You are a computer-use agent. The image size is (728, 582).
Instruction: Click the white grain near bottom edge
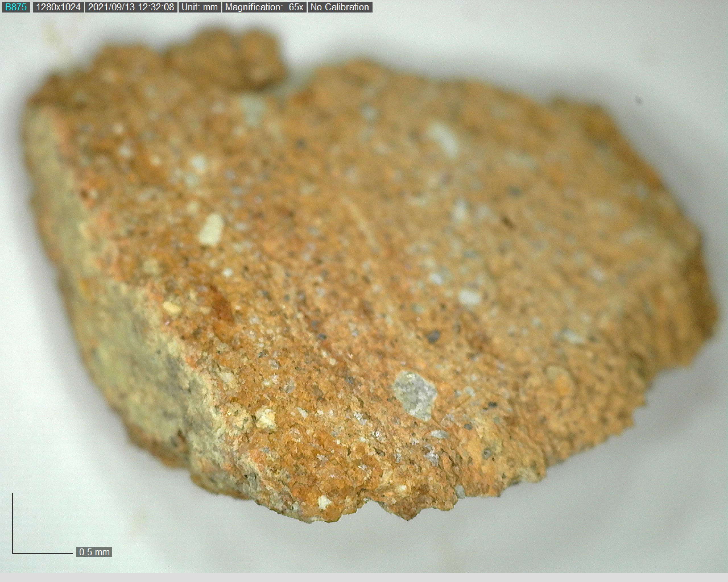tap(324, 502)
